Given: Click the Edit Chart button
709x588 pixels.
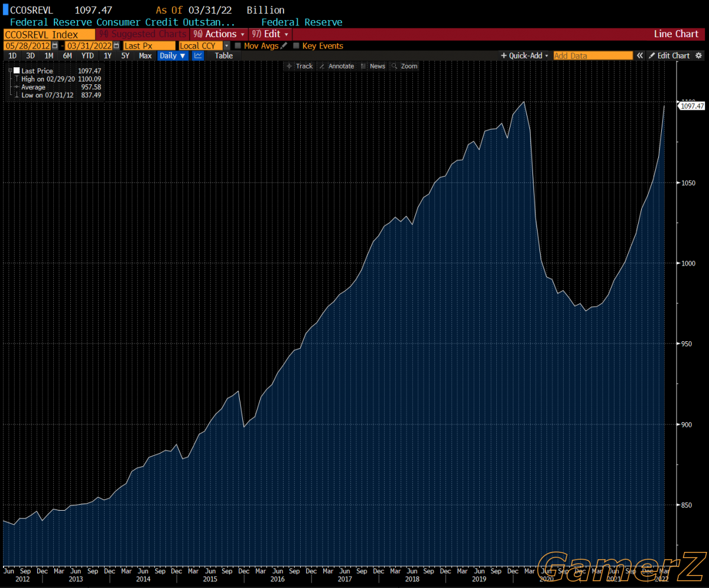Looking at the screenshot, I should [x=669, y=55].
